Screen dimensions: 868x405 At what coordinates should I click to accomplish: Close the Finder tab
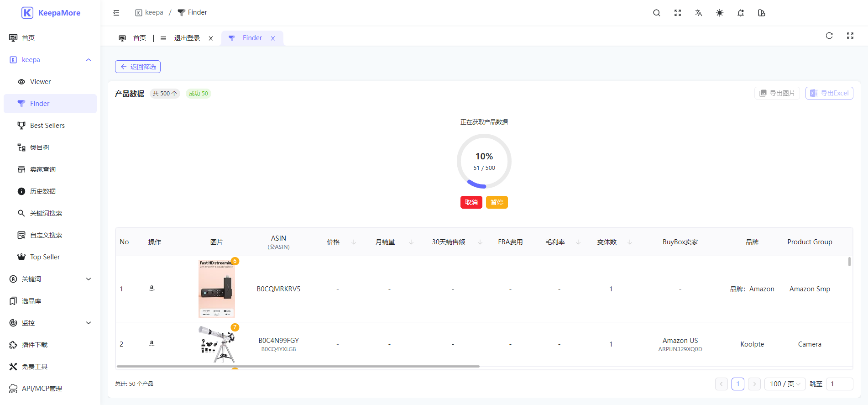click(273, 38)
